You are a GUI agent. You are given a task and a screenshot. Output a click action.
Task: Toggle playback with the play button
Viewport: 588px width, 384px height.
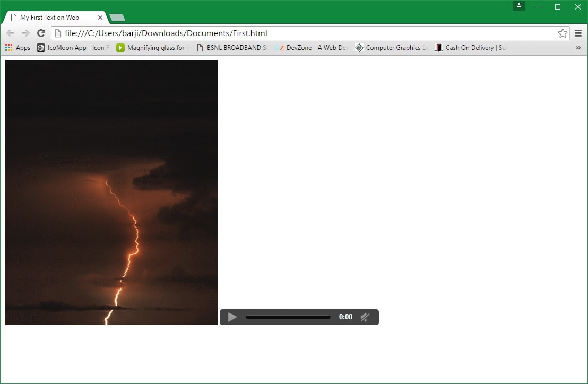click(231, 317)
